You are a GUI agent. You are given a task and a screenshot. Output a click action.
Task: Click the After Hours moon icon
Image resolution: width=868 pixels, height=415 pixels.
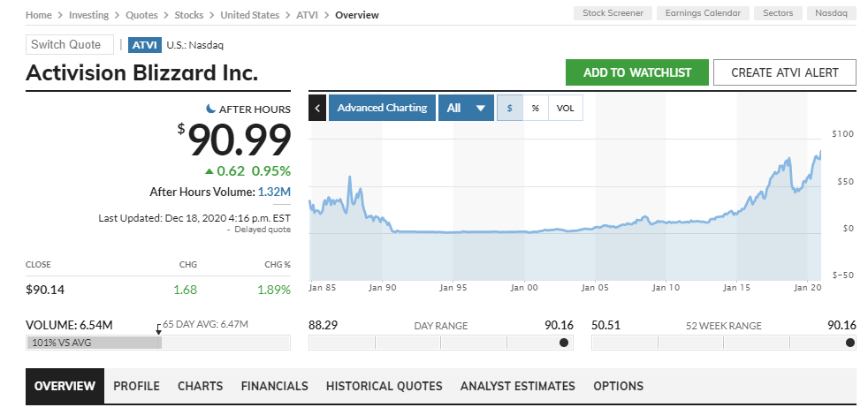[210, 109]
